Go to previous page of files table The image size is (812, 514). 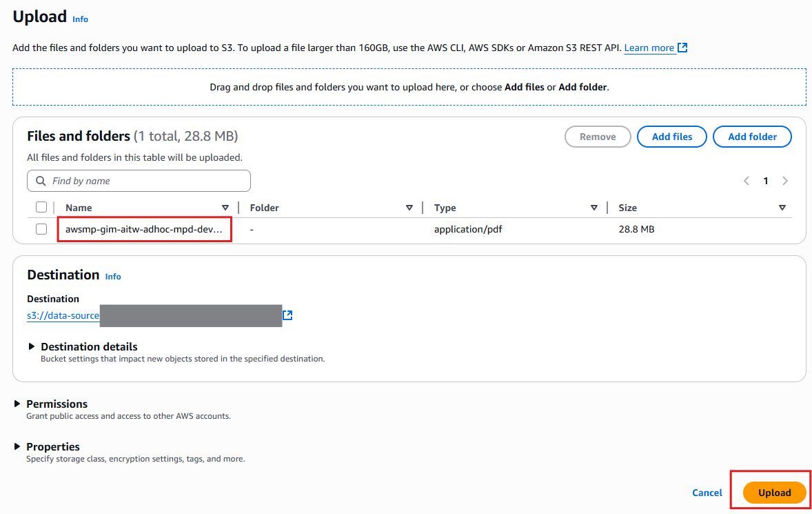click(746, 181)
